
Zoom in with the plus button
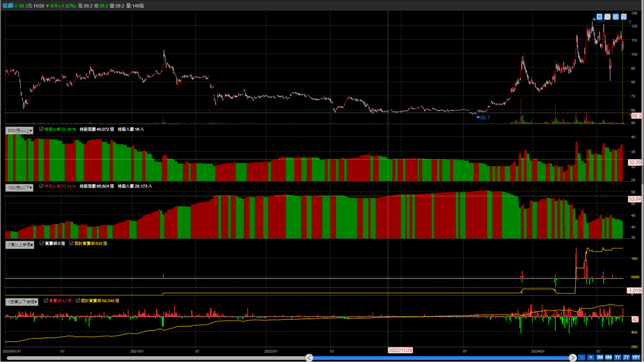(x=591, y=357)
